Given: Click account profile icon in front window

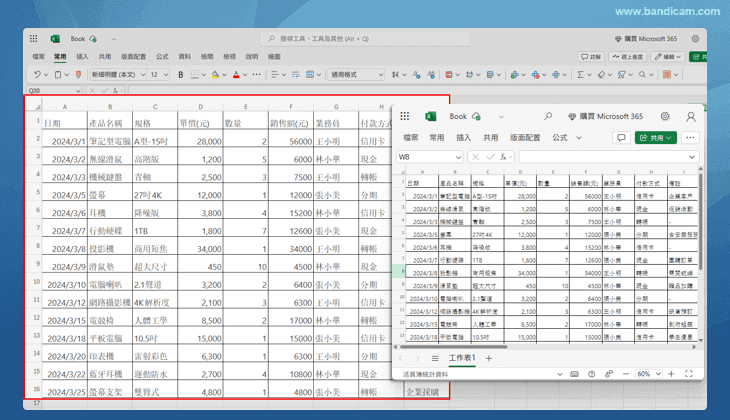Looking at the screenshot, I should (x=691, y=116).
